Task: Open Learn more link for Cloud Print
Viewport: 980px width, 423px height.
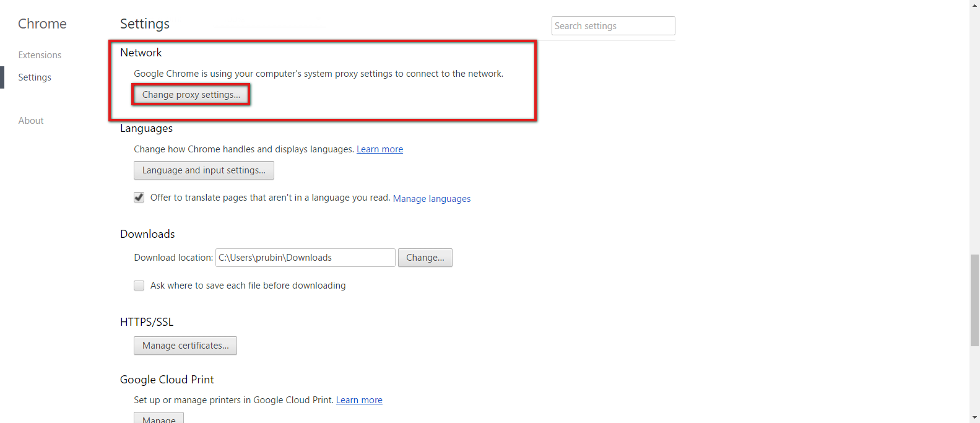Action: point(359,400)
